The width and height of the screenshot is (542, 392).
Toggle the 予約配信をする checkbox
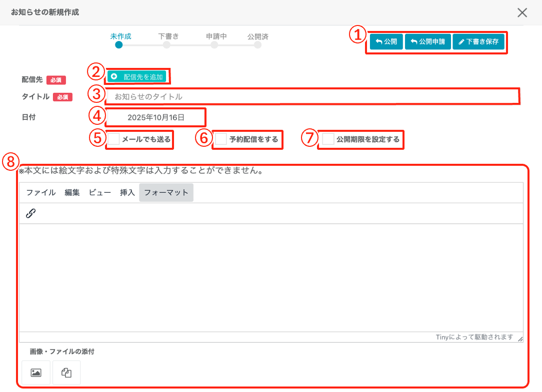[221, 139]
